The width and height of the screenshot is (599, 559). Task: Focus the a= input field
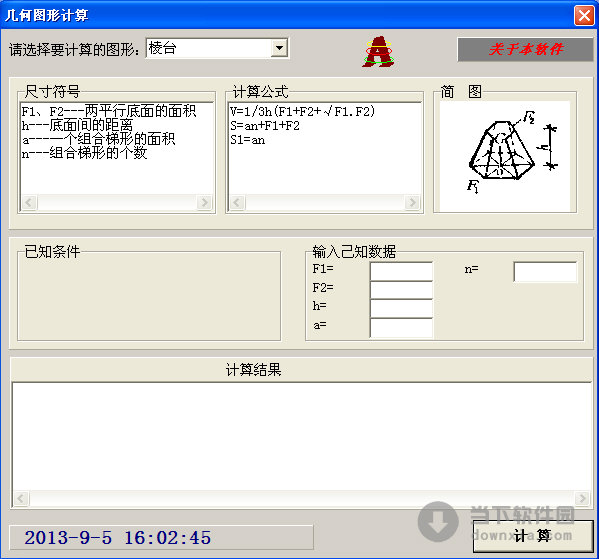point(401,328)
